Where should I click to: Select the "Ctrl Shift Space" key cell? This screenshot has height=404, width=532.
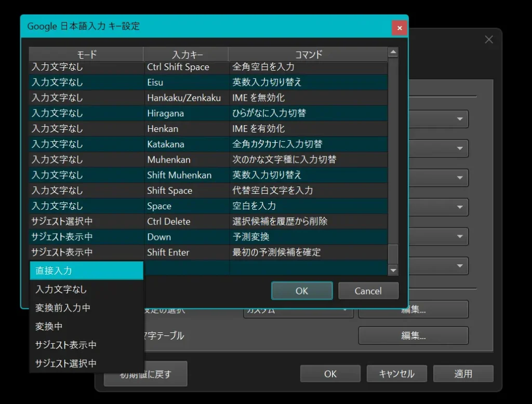(187, 67)
